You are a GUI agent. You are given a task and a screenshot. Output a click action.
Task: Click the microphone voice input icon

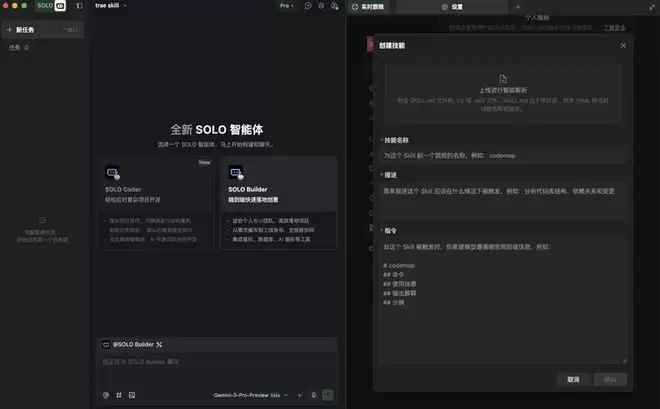tap(313, 395)
